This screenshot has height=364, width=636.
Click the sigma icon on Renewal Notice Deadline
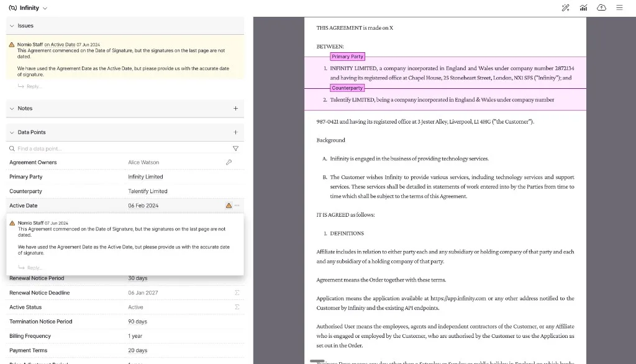(x=237, y=293)
